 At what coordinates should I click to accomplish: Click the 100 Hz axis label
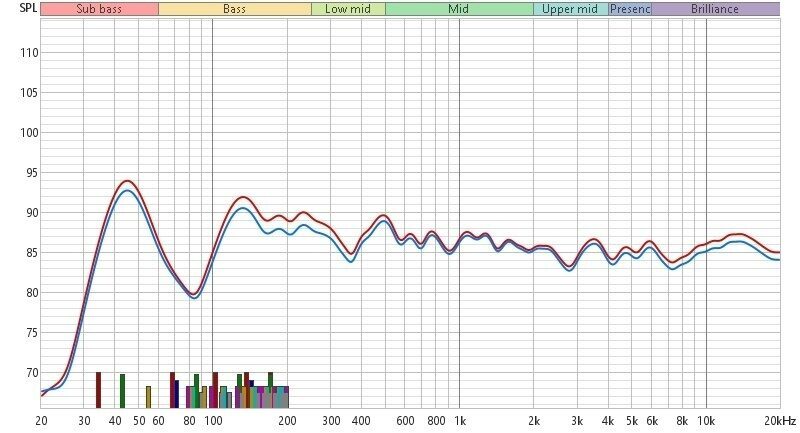pyautogui.click(x=213, y=421)
